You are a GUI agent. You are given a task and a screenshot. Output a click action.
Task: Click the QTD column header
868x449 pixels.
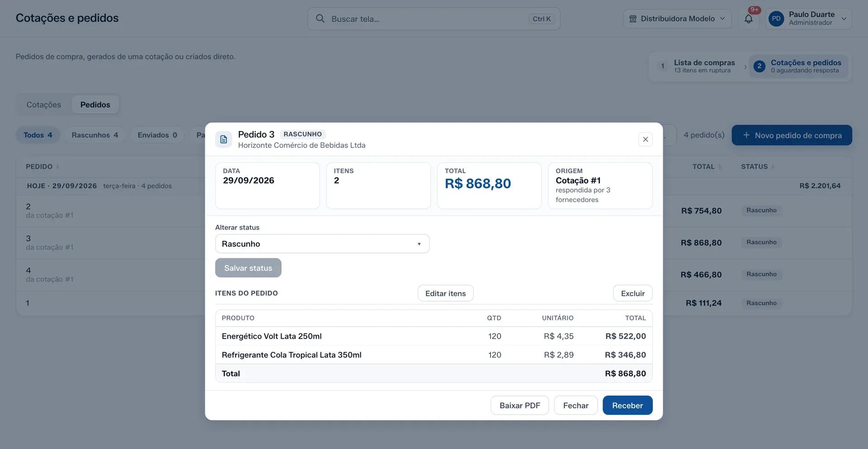(x=494, y=318)
